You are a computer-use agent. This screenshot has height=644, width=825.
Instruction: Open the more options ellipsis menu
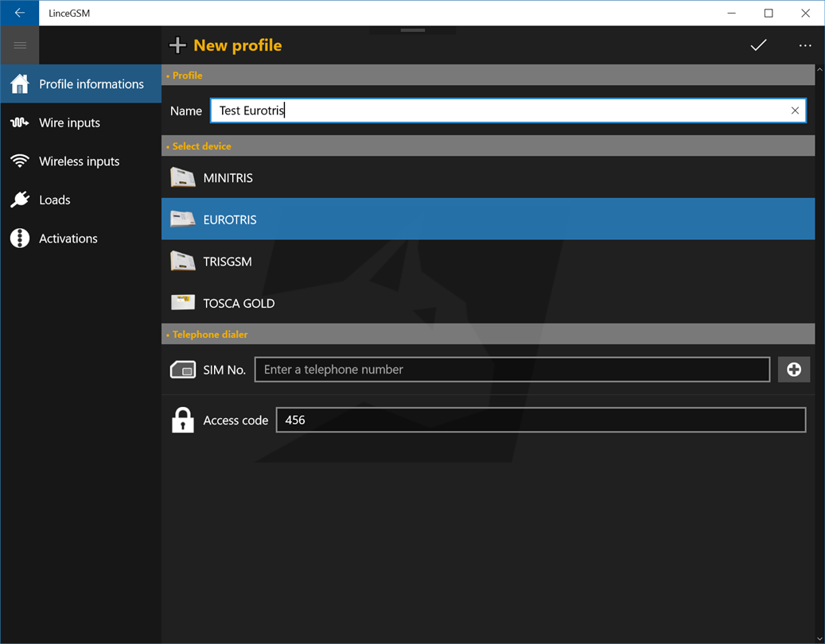[x=805, y=45]
